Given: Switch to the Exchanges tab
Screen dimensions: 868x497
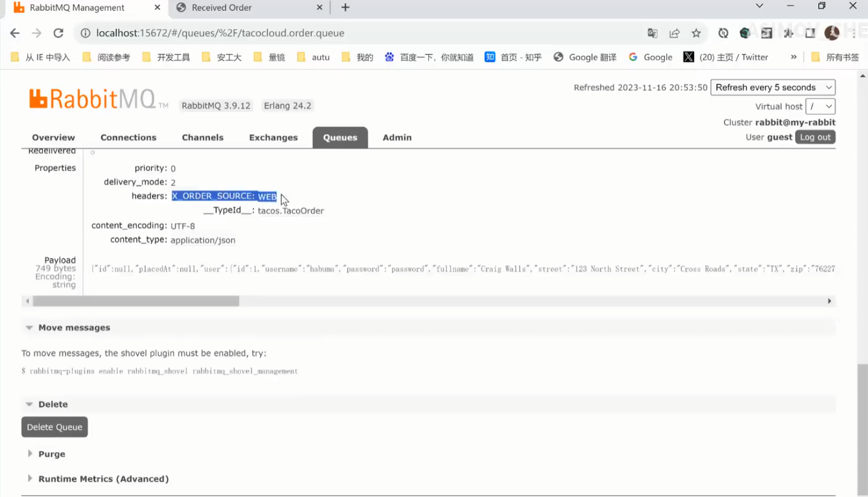Looking at the screenshot, I should pos(273,137).
